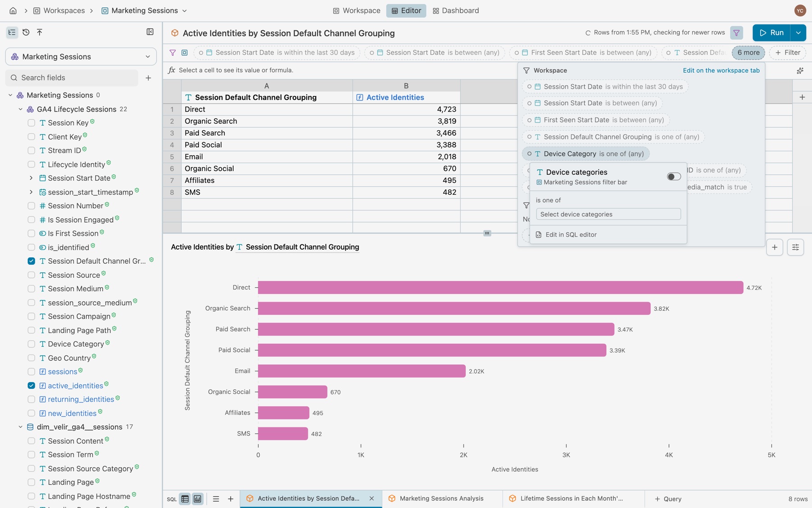Collapse the Marketing Sessions tree node
This screenshot has height=508, width=812.
tap(10, 95)
